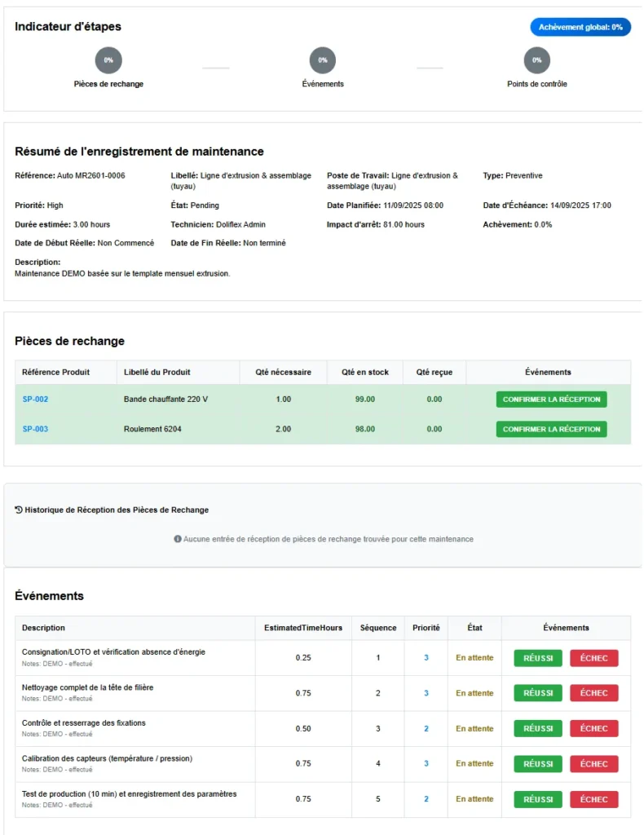
Task: Mark Test de production event as ÉCHEC
Action: click(594, 799)
